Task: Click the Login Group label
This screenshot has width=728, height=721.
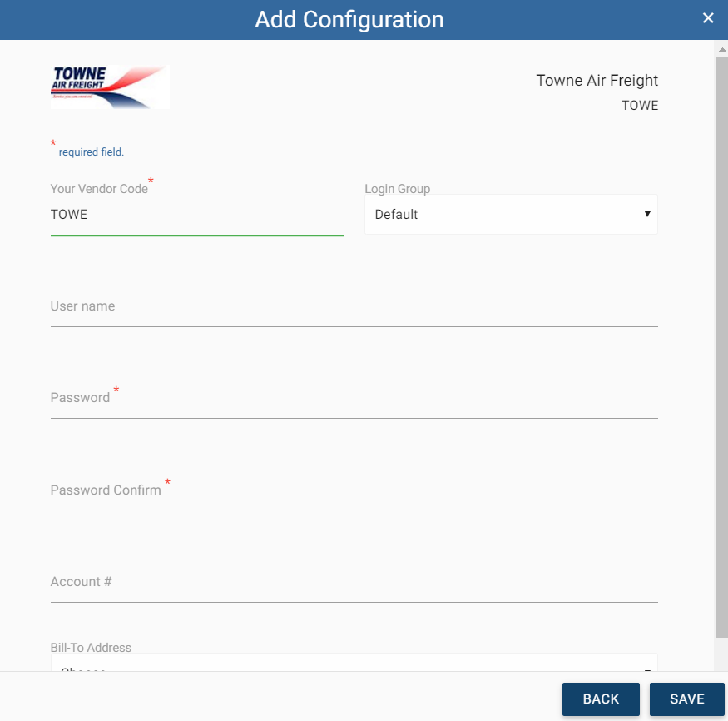Action: point(398,189)
